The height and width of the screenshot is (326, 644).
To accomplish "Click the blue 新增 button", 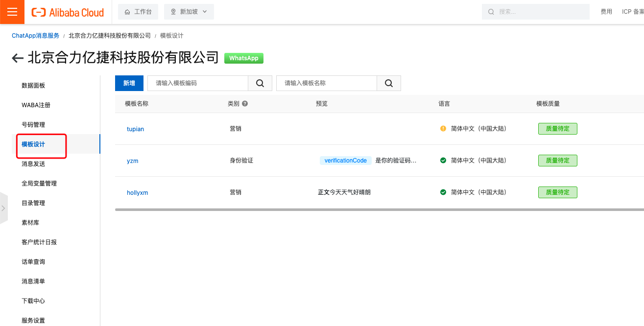I will click(129, 83).
